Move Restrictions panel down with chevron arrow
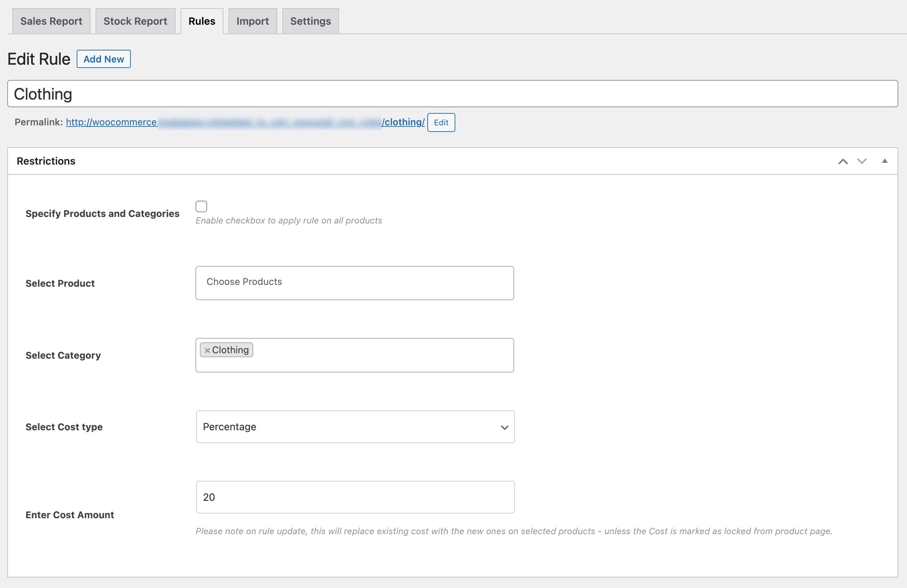907x588 pixels. click(x=862, y=161)
